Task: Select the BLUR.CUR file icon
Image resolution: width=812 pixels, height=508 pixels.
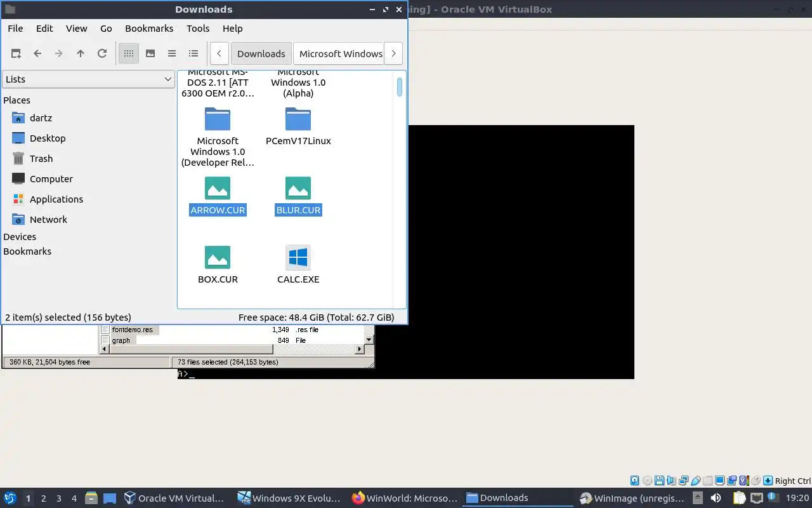Action: click(298, 189)
